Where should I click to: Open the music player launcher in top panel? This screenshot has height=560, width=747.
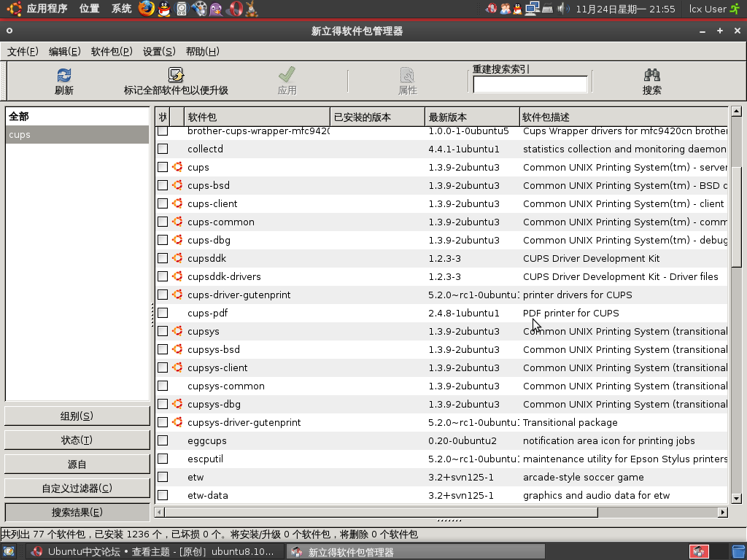pos(182,9)
